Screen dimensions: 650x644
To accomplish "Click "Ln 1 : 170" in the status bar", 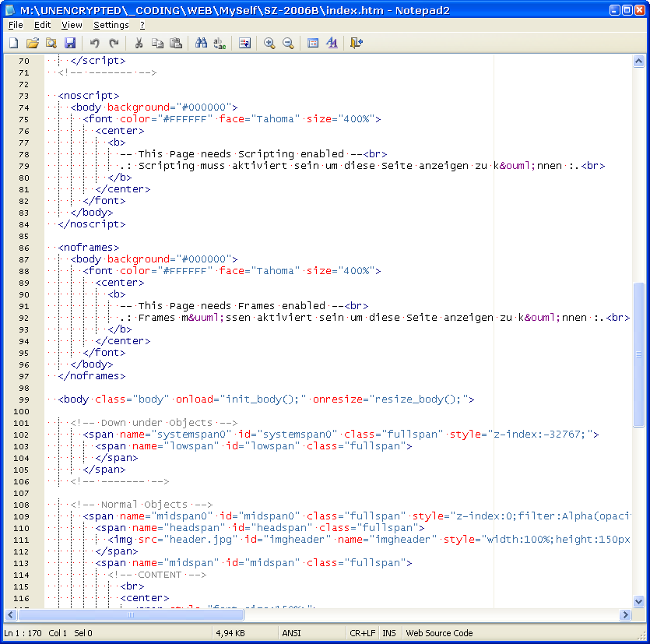I will [23, 633].
